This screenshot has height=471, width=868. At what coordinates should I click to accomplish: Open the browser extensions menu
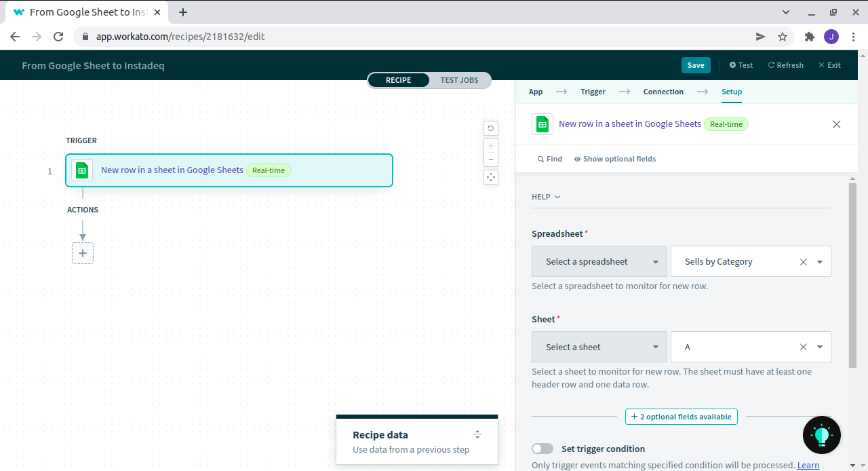point(809,37)
